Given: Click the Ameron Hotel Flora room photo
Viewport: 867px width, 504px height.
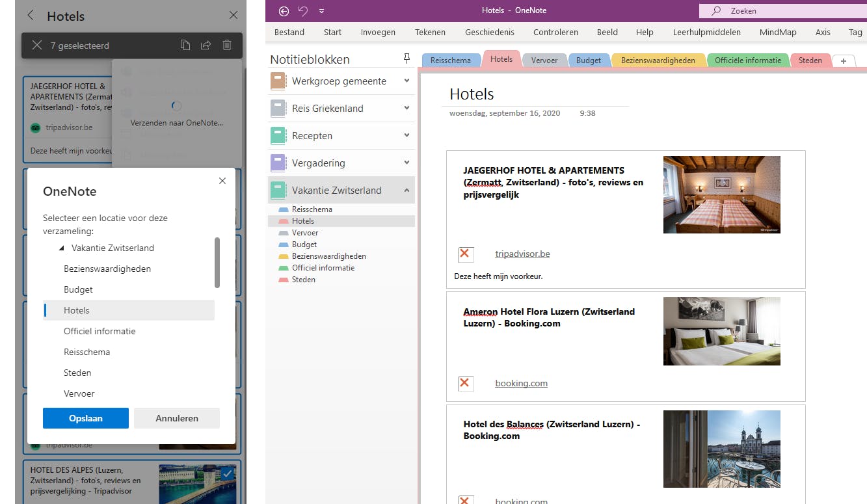Looking at the screenshot, I should [x=721, y=331].
